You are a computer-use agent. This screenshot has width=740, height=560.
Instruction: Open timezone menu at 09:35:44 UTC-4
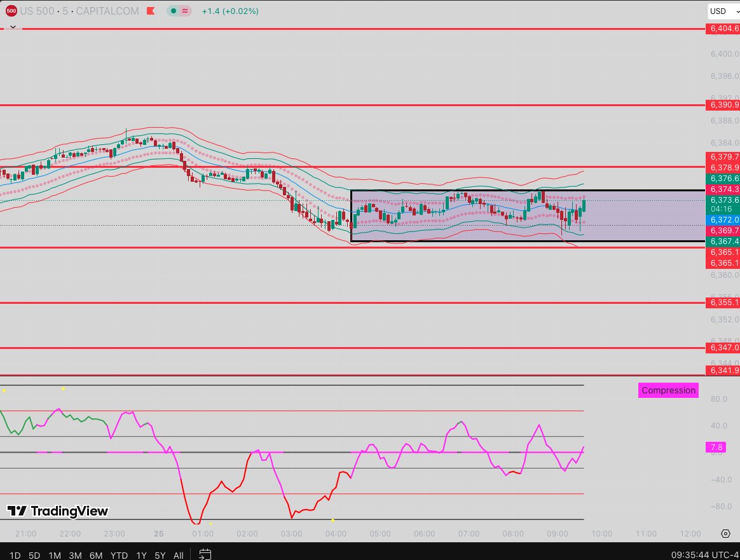705,555
